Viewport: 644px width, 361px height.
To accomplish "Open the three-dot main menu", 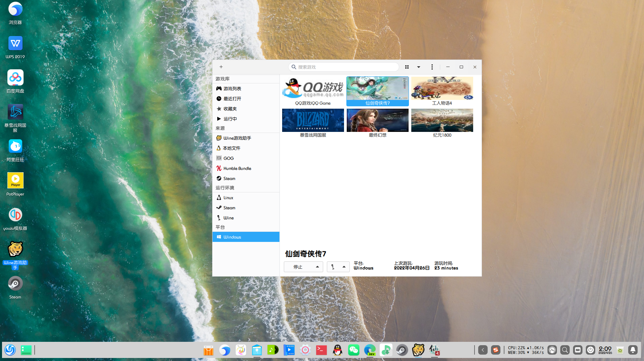I will pyautogui.click(x=432, y=67).
